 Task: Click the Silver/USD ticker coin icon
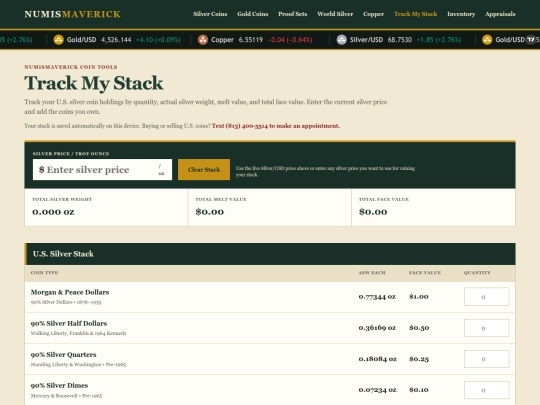coord(342,40)
